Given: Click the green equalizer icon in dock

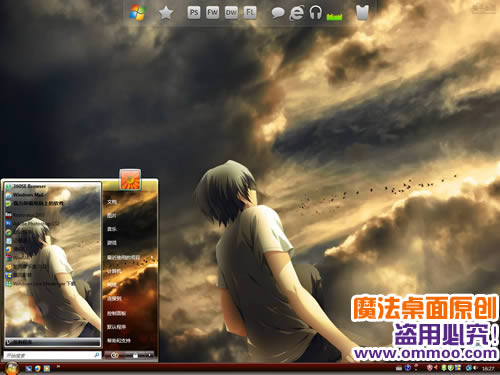Looking at the screenshot, I should [x=334, y=16].
